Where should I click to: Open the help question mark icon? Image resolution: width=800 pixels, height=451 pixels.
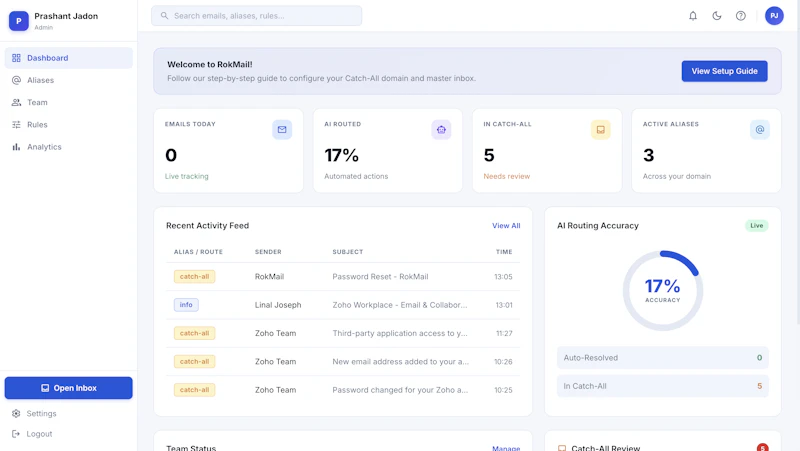pos(741,16)
